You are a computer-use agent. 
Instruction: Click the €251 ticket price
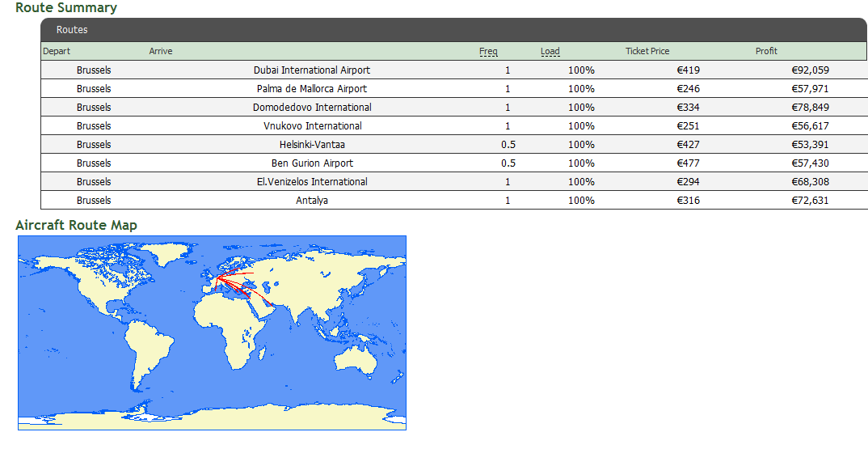click(688, 125)
